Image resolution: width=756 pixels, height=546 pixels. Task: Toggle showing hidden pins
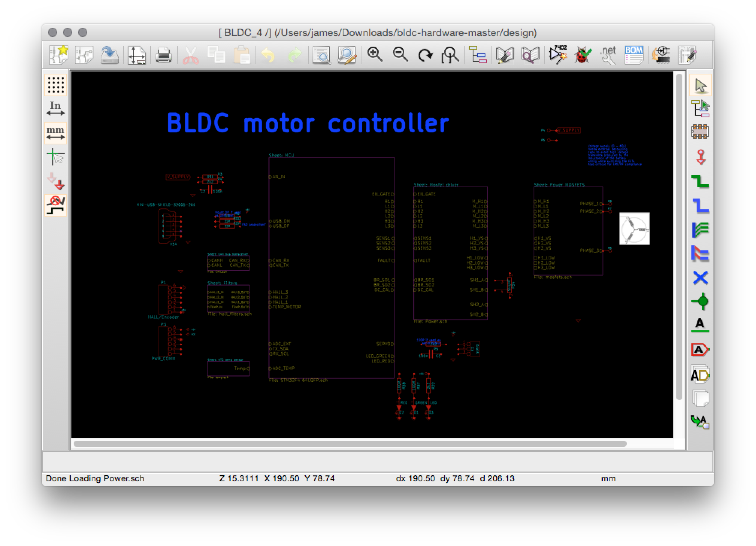click(x=56, y=181)
